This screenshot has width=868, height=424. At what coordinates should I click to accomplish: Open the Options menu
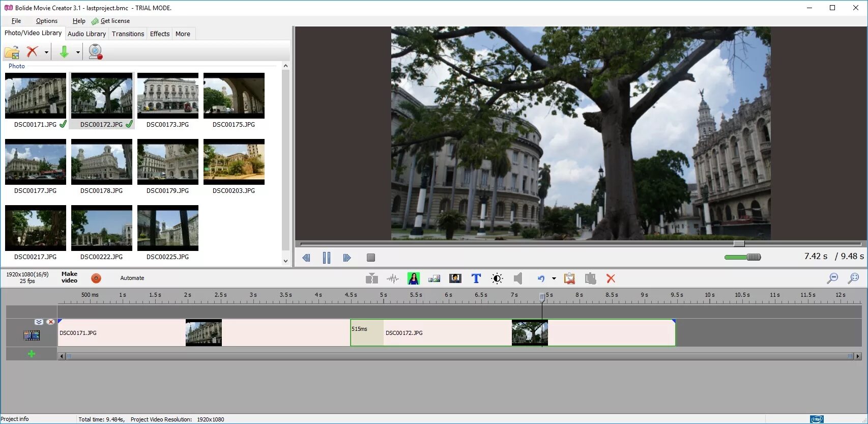(x=46, y=21)
